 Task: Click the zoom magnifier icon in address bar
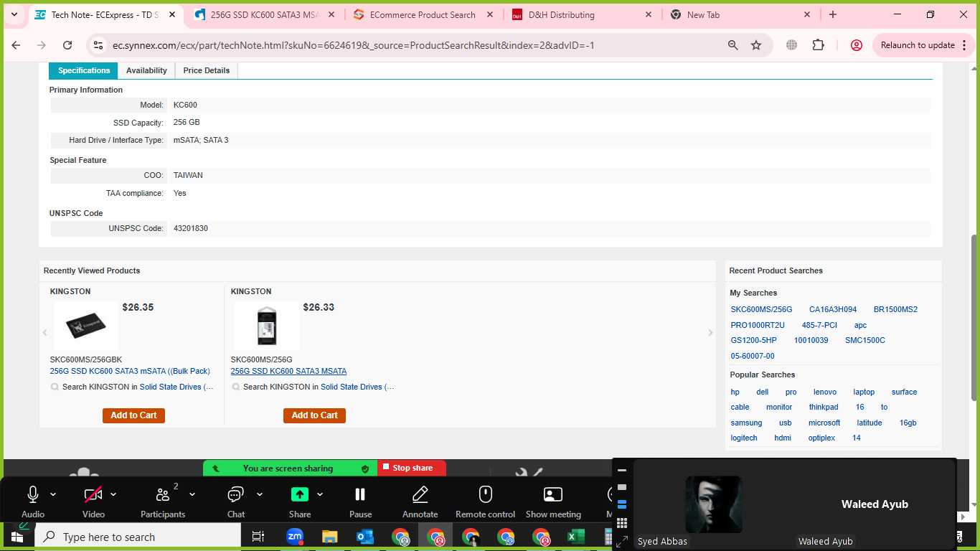pos(732,45)
